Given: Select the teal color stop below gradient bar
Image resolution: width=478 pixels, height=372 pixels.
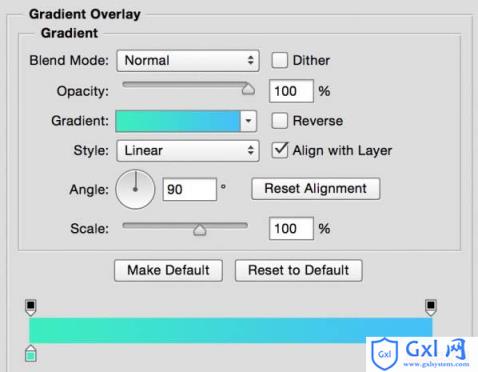Looking at the screenshot, I should [x=31, y=354].
